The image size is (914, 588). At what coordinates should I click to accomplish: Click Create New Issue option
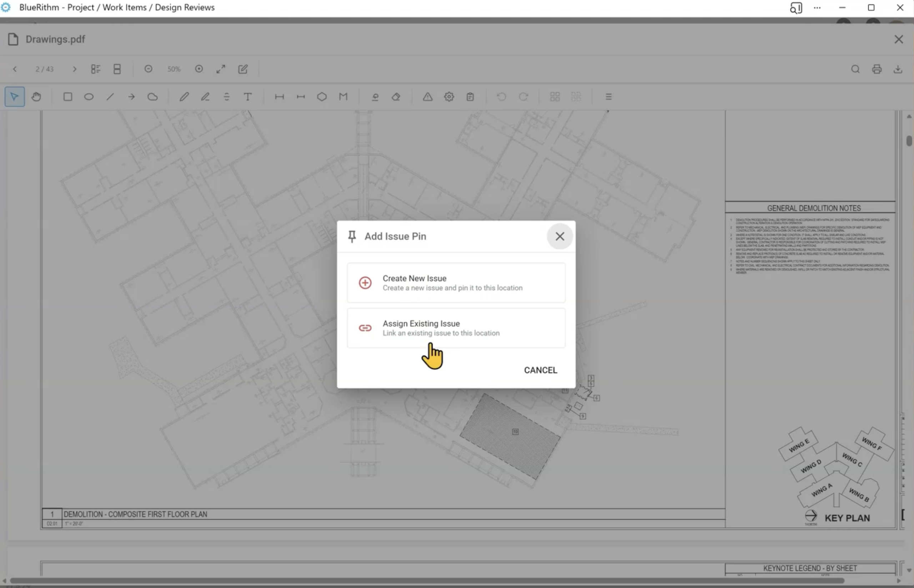point(456,283)
